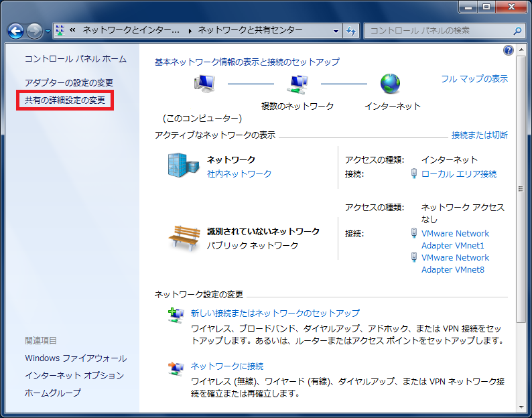Click the park bench icon for 識別されていないネットワーク
Viewport: 532px width, 418px height.
point(184,237)
